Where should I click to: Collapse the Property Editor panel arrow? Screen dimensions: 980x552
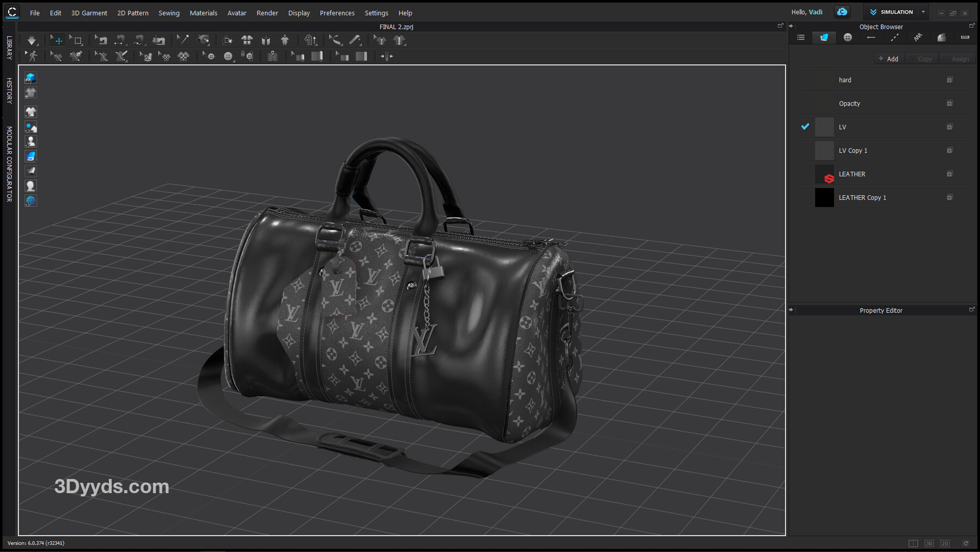pyautogui.click(x=791, y=310)
